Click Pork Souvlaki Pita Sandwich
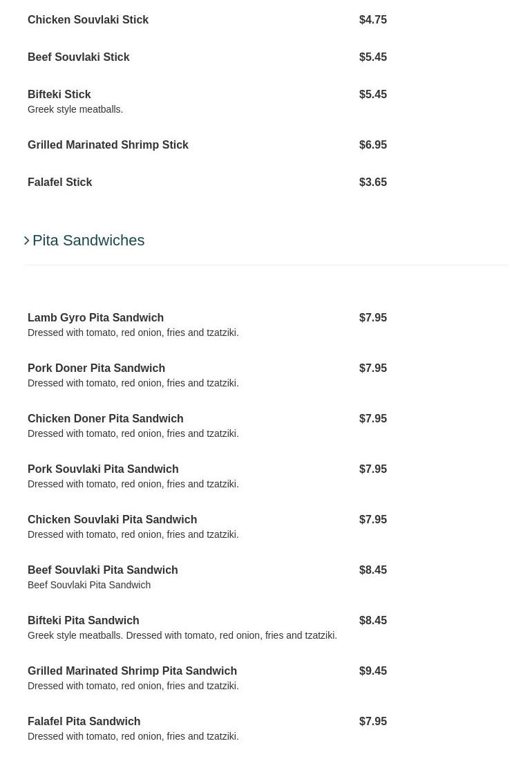Viewport: 532px width, 777px height. click(x=103, y=469)
